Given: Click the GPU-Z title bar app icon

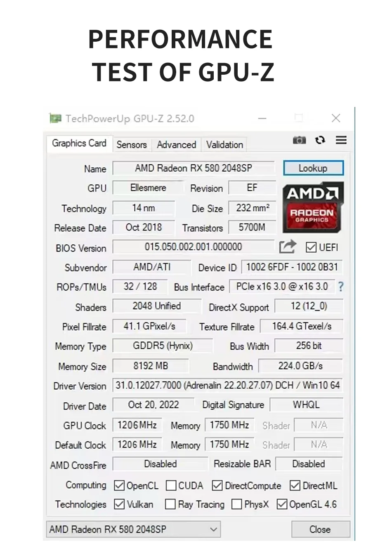Looking at the screenshot, I should [x=55, y=118].
